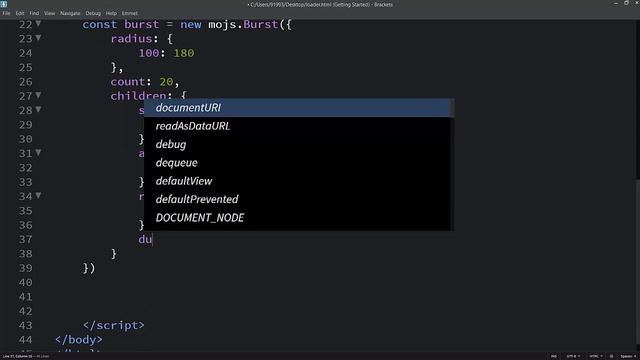The image size is (640, 360).
Task: Open the View menu
Action: point(49,13)
